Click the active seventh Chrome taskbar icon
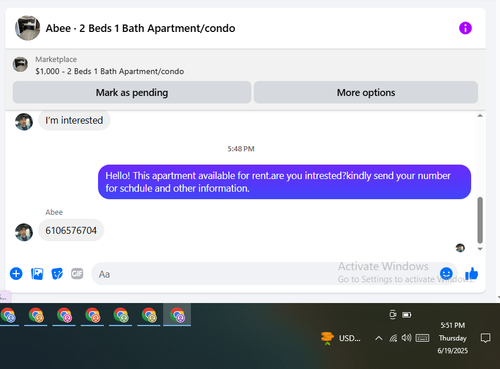This screenshot has height=369, width=500. pos(177,315)
